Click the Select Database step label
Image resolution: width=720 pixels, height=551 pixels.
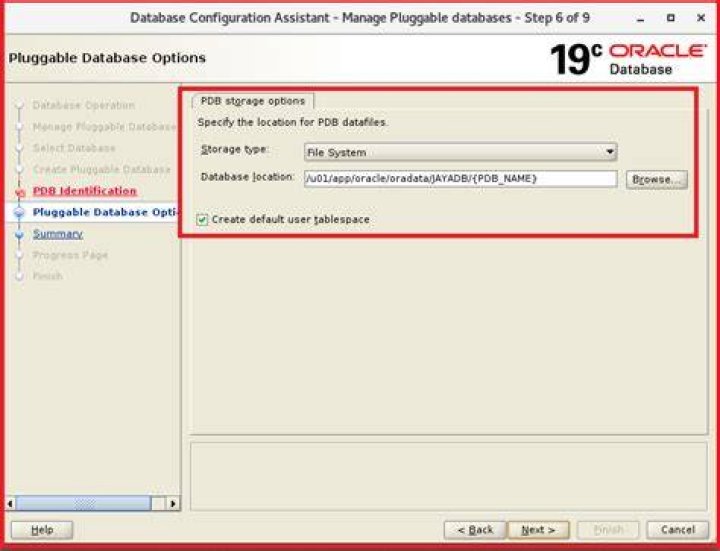[x=74, y=148]
